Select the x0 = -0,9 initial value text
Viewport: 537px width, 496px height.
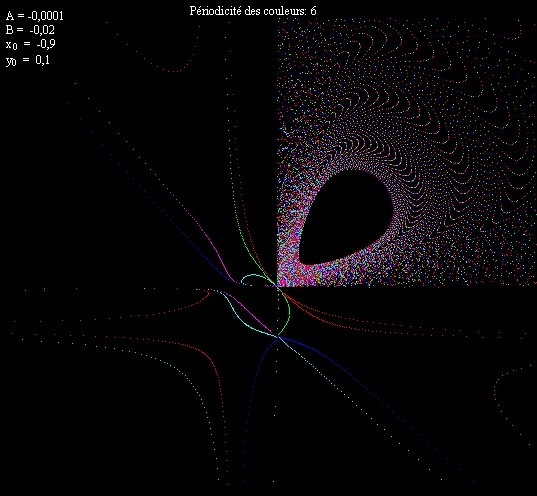pos(30,44)
